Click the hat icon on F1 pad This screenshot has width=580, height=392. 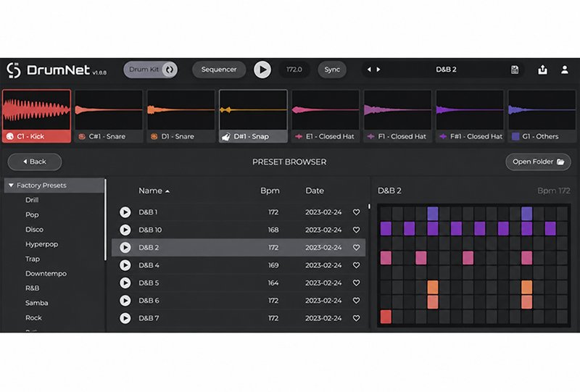click(x=370, y=136)
